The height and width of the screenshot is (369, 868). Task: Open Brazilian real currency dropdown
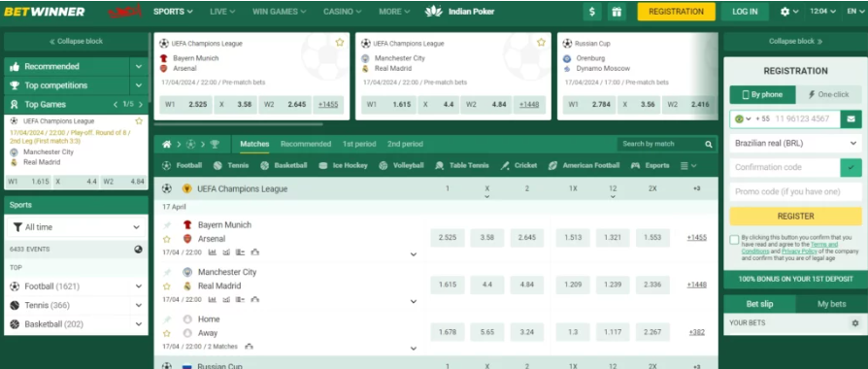(x=795, y=143)
